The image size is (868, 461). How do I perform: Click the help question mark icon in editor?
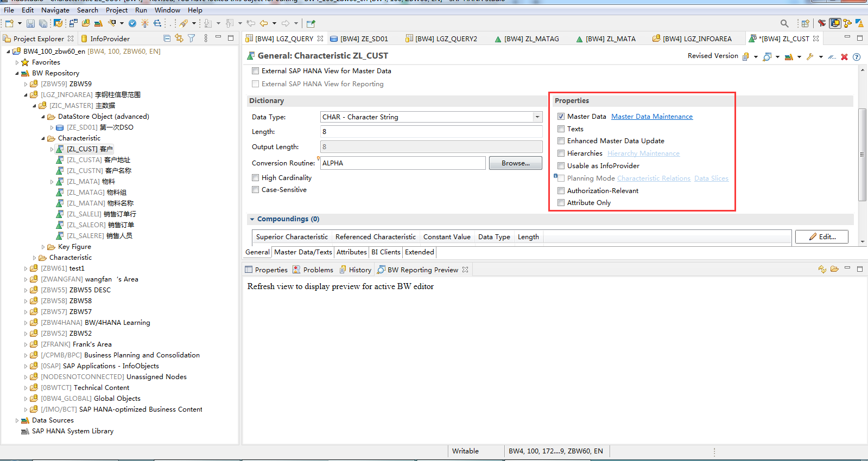pyautogui.click(x=857, y=56)
